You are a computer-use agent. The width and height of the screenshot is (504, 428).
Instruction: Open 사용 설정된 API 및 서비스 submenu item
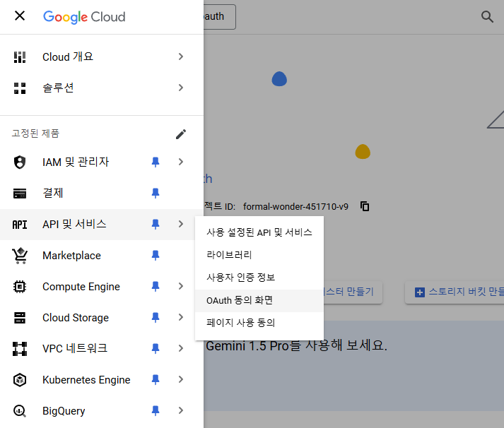coord(259,232)
